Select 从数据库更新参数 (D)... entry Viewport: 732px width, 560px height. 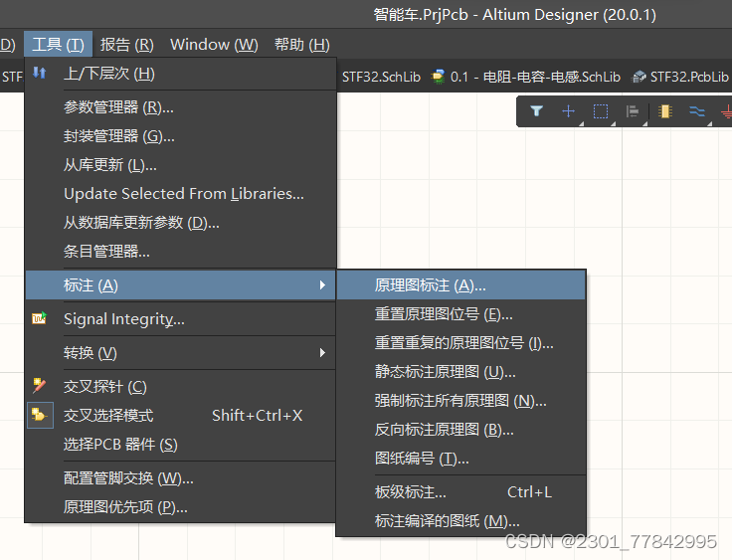coord(181,223)
